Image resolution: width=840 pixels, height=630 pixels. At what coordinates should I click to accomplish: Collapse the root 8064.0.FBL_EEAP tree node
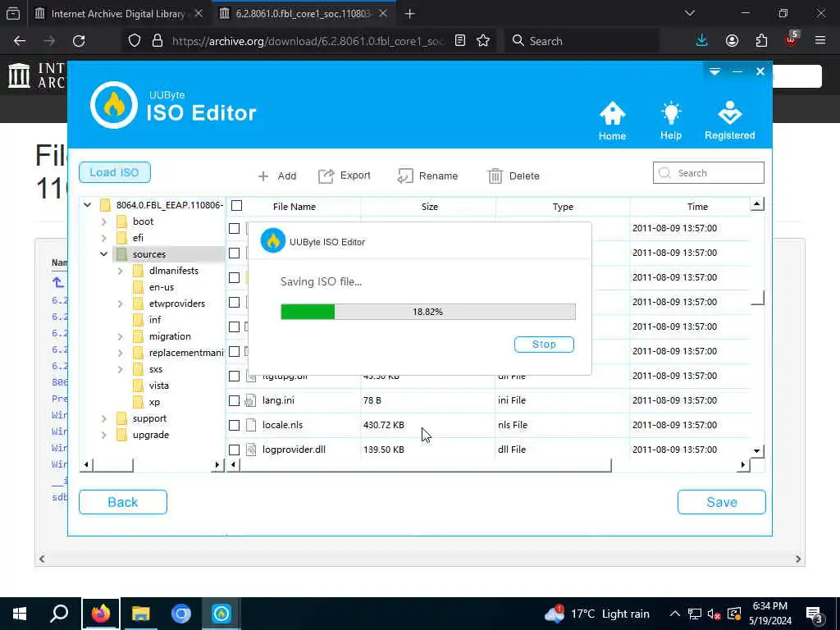87,204
